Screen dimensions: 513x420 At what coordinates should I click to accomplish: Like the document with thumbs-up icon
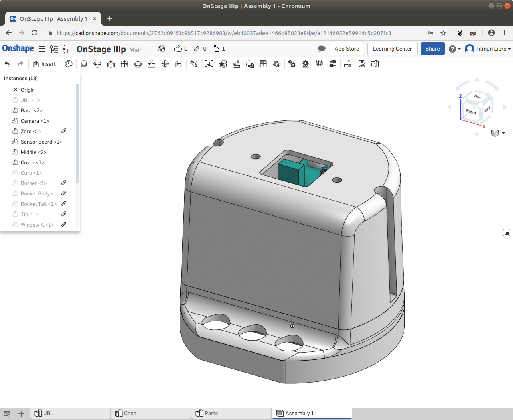[x=178, y=49]
